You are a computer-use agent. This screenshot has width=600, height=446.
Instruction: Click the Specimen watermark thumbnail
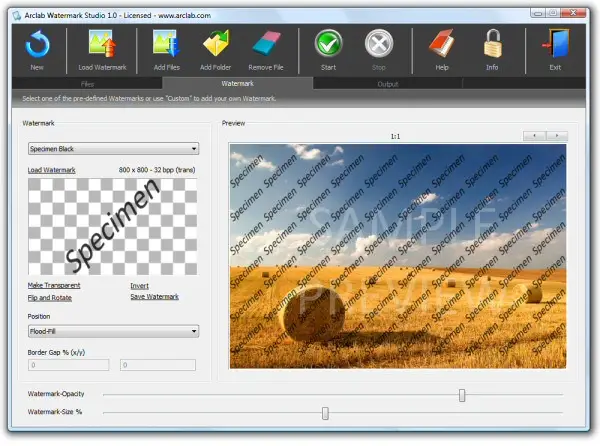(113, 226)
